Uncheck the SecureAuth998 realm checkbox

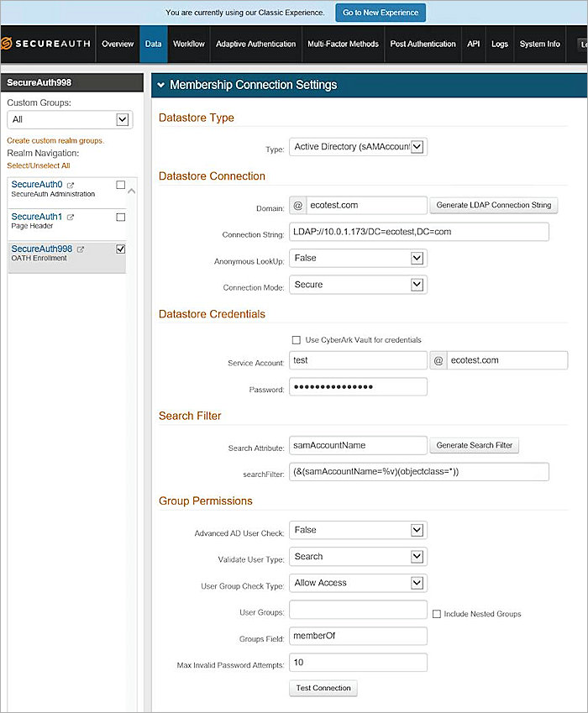click(121, 249)
